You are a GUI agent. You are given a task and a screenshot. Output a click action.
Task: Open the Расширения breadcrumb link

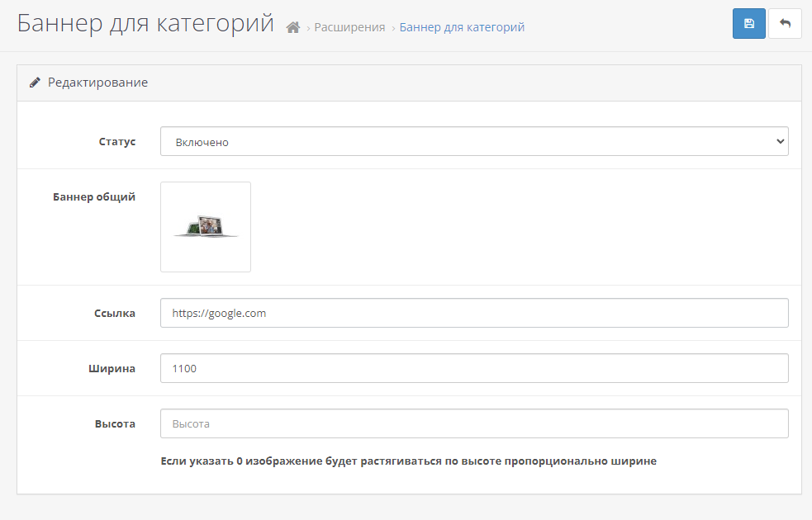pos(349,27)
